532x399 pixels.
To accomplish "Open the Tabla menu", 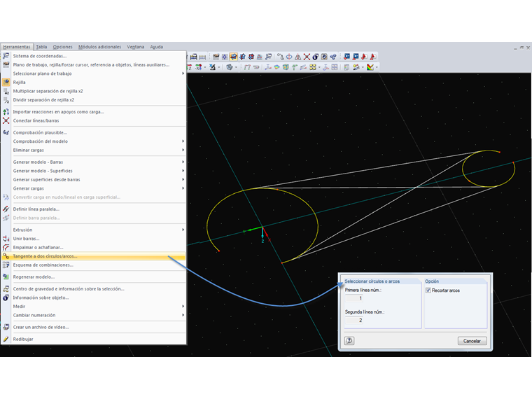I will coord(41,47).
